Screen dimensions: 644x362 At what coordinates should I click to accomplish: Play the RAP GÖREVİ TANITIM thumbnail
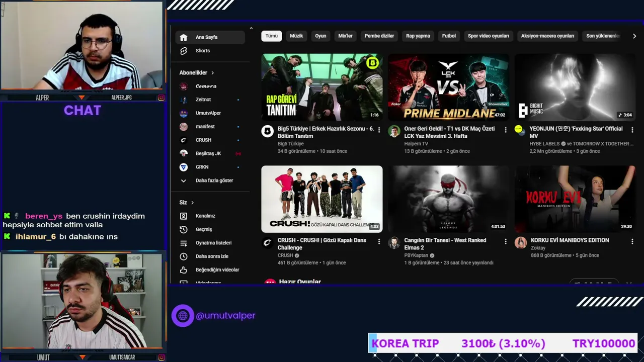pos(322,87)
